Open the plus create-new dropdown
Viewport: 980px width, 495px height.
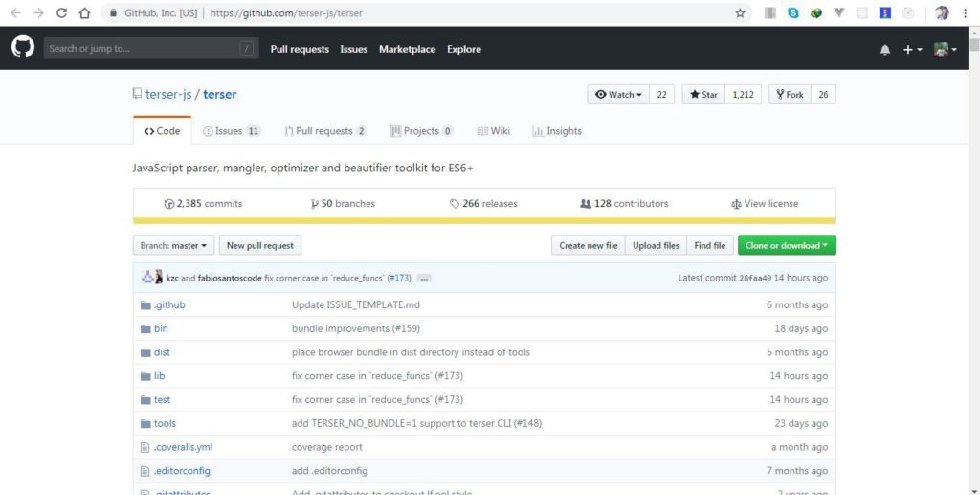point(912,50)
